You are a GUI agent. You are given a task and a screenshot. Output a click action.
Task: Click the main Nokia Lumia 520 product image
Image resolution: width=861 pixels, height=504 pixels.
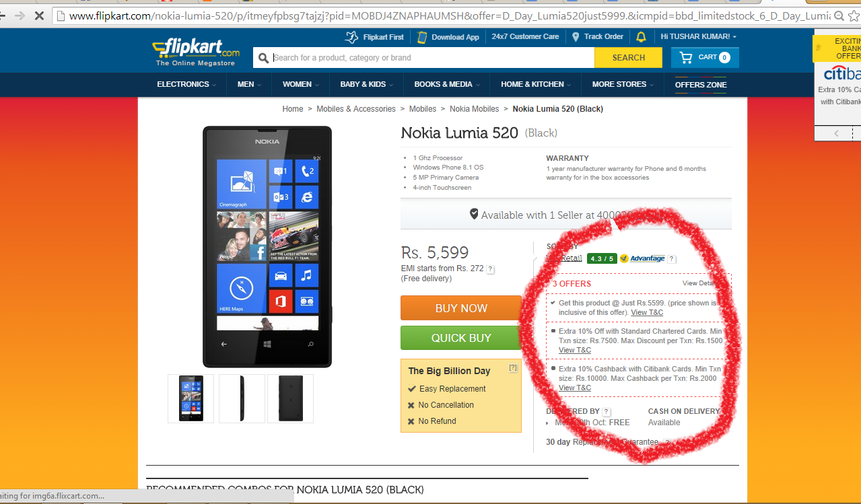point(267,247)
